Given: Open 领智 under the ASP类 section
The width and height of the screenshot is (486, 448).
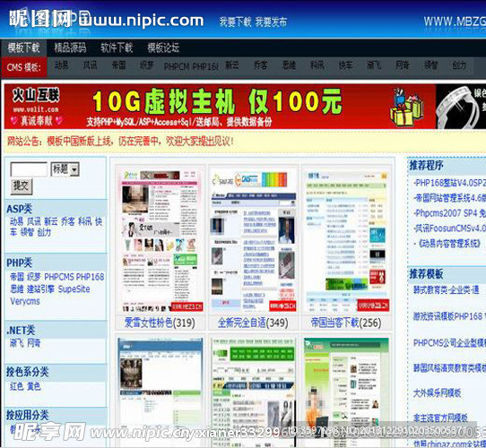Looking at the screenshot, I should [27, 232].
